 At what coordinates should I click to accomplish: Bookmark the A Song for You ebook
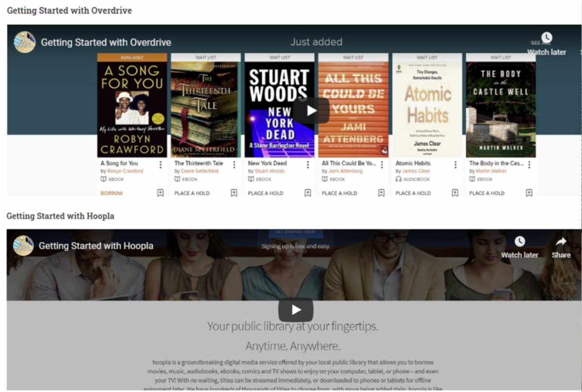pos(161,193)
